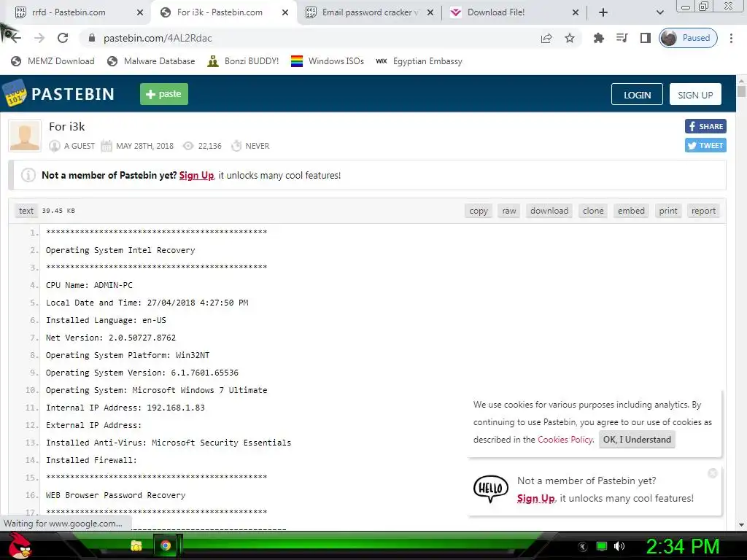Click the 2:34 PM taskbar clock
The height and width of the screenshot is (560, 747).
682,547
